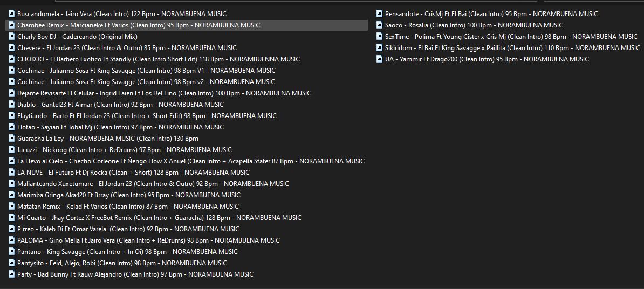Click the icon next to SexTime - Polima
The image size is (644, 289).
coord(380,37)
